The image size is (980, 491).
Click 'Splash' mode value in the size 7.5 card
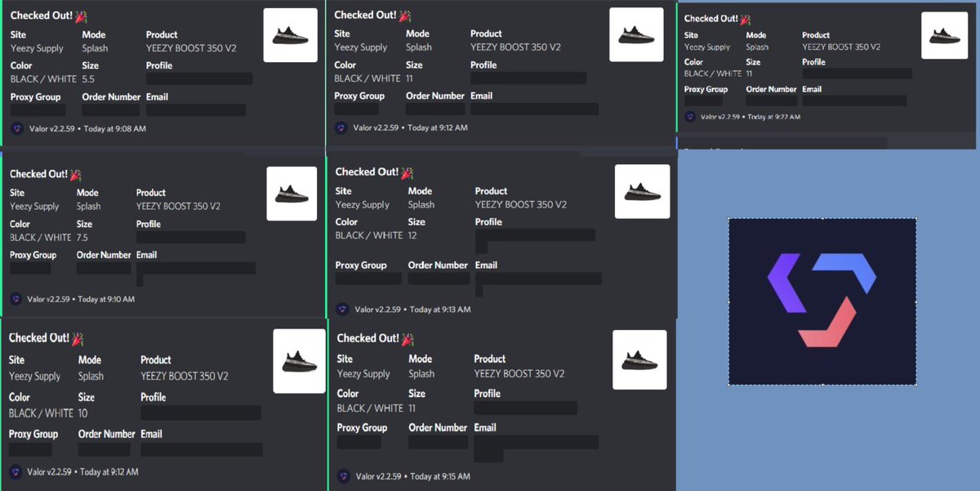pyautogui.click(x=88, y=207)
